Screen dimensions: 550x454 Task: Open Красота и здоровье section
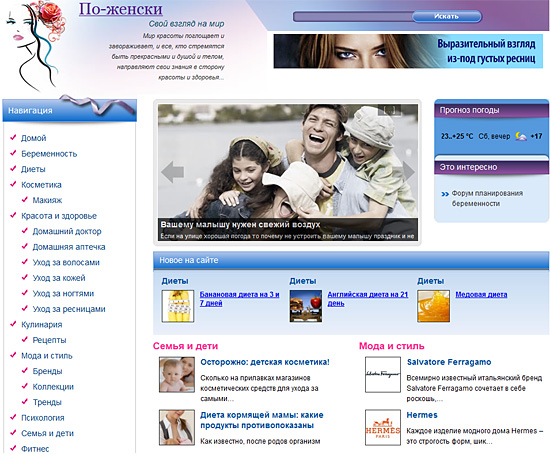[x=59, y=216]
